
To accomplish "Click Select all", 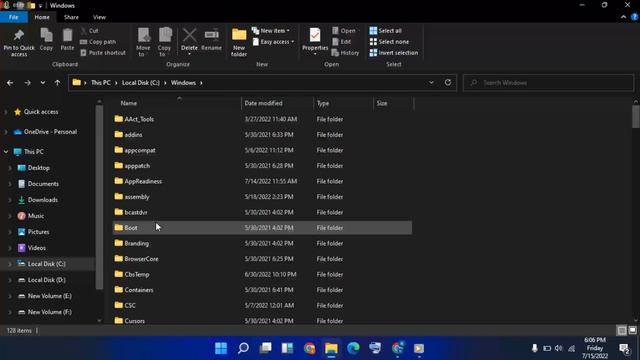I will click(x=385, y=31).
